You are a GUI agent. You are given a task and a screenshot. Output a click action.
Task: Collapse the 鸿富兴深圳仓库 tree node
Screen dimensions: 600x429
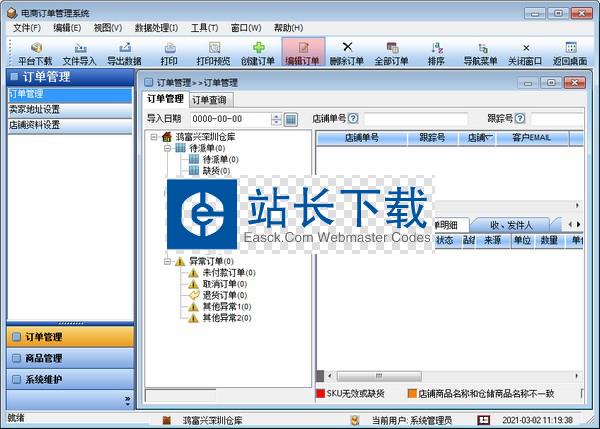point(153,137)
